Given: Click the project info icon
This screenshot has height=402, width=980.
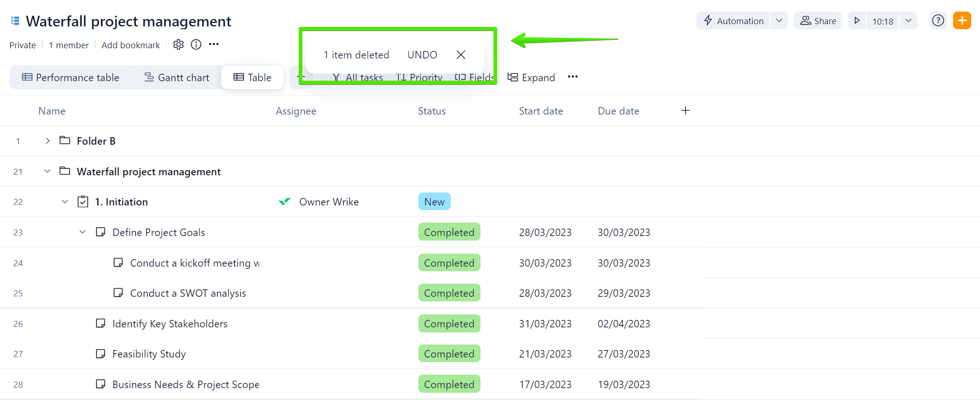Looking at the screenshot, I should click(x=196, y=45).
